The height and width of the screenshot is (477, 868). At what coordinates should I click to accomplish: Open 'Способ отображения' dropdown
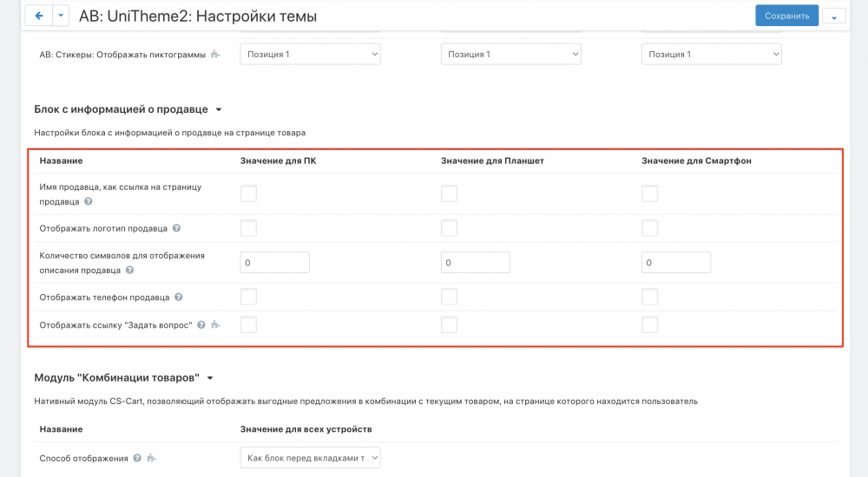[x=310, y=458]
